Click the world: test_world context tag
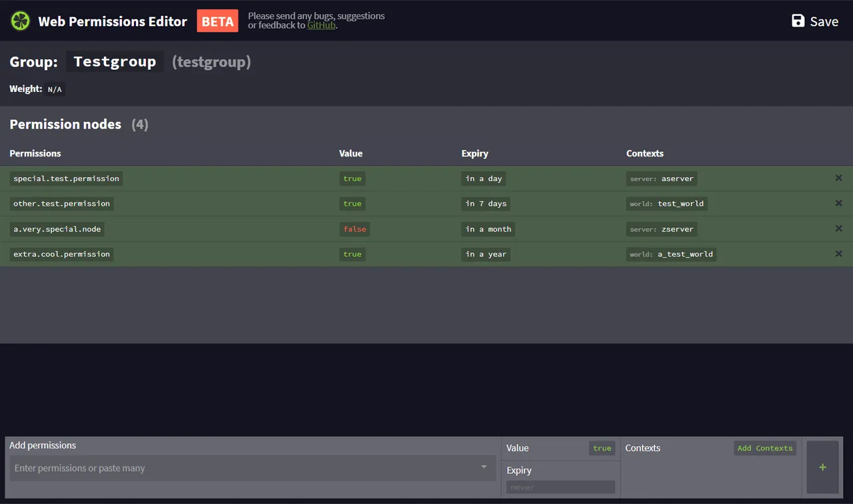 point(666,204)
